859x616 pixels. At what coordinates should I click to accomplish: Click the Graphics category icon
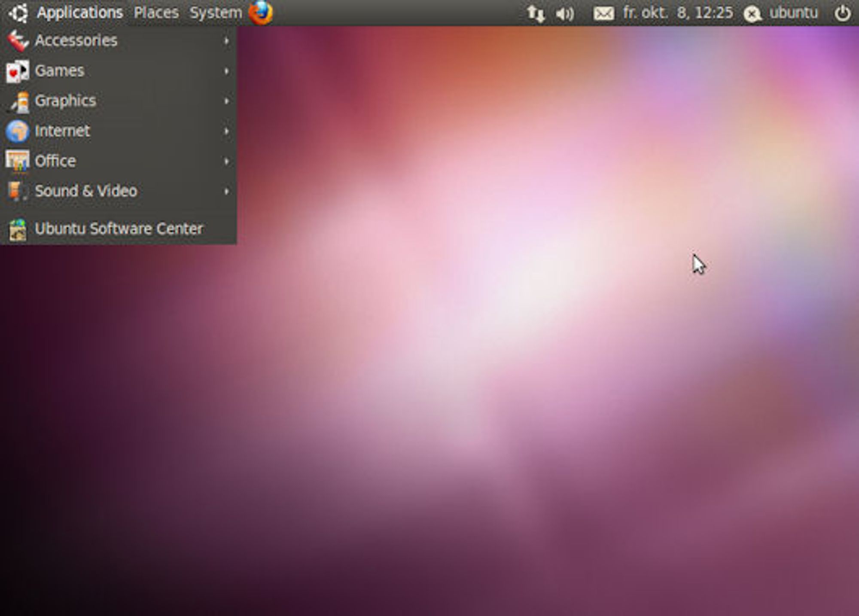pyautogui.click(x=18, y=101)
